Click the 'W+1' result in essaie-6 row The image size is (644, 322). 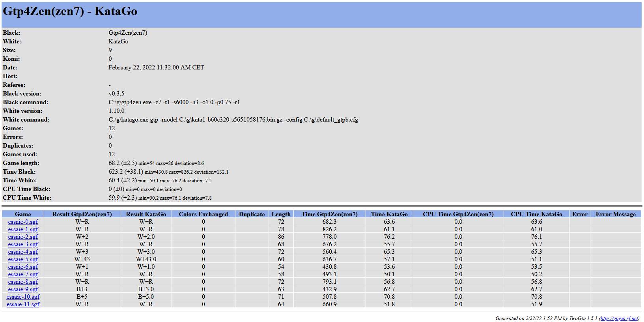click(x=82, y=267)
